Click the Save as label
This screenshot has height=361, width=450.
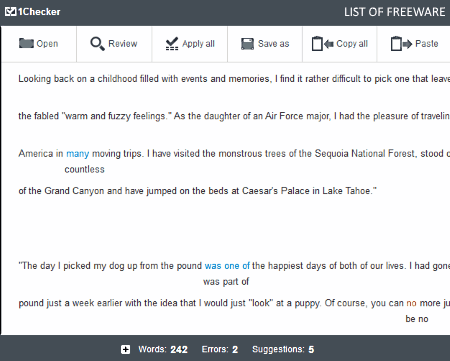tap(274, 44)
